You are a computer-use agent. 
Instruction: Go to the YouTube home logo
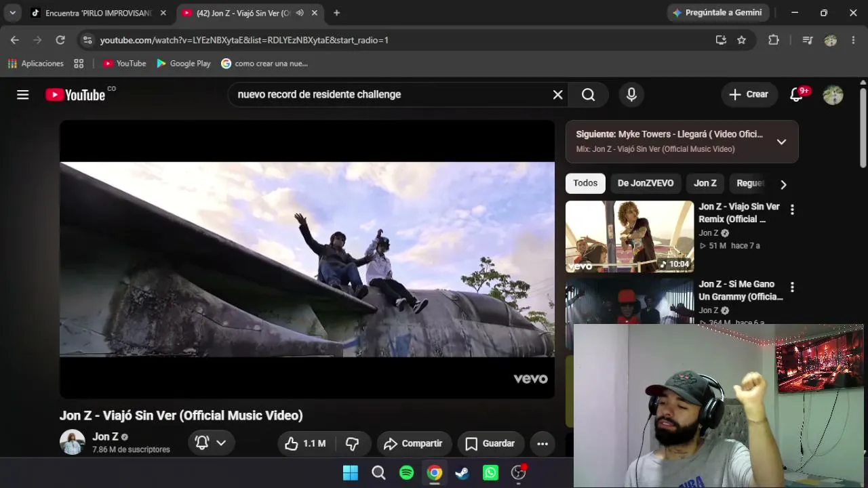tap(75, 95)
